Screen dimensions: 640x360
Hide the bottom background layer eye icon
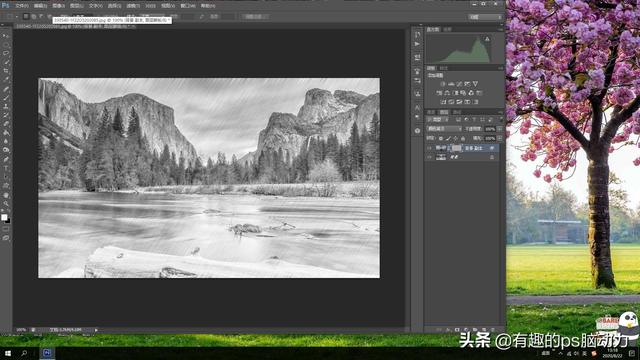pos(429,157)
